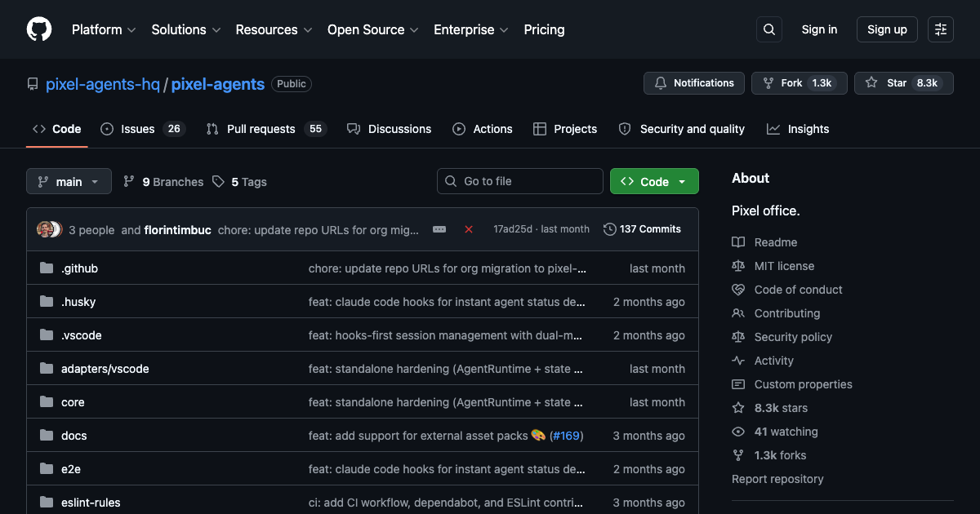Open the Pricing page
This screenshot has width=980, height=514.
[544, 29]
